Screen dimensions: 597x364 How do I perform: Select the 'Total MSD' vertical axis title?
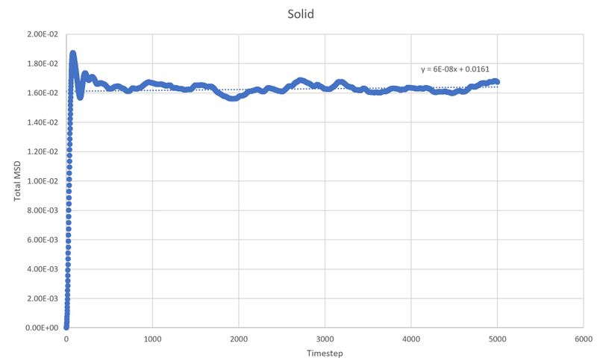(x=17, y=181)
